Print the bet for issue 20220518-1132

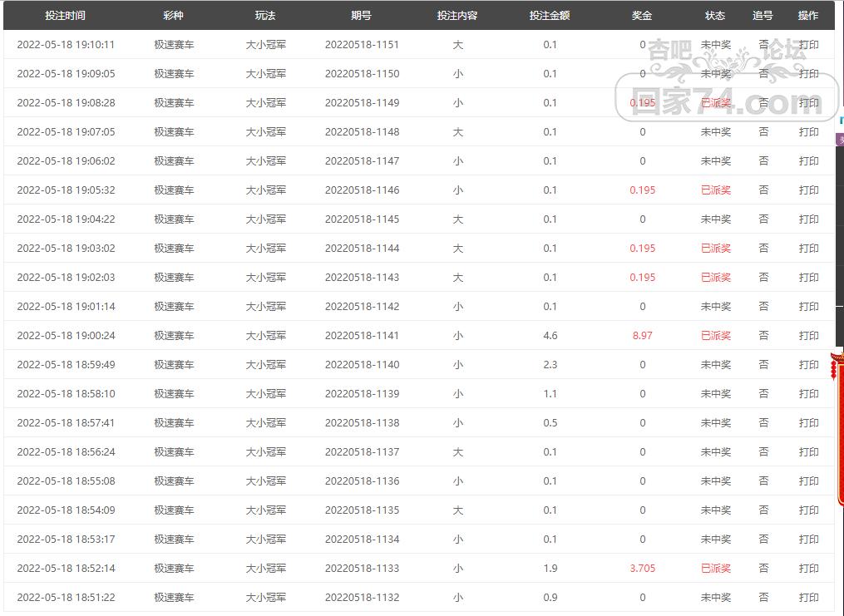tap(808, 597)
